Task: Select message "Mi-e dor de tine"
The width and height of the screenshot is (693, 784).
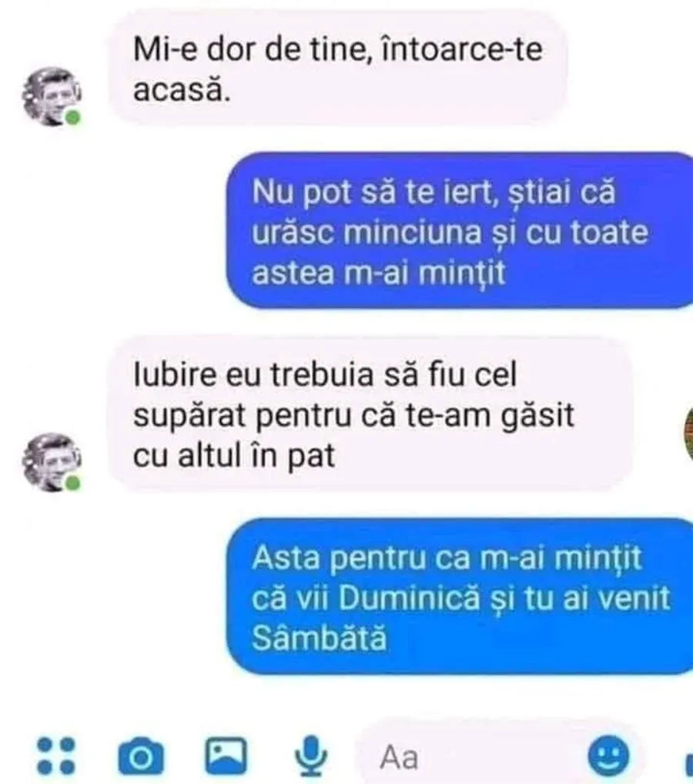Action: [338, 69]
